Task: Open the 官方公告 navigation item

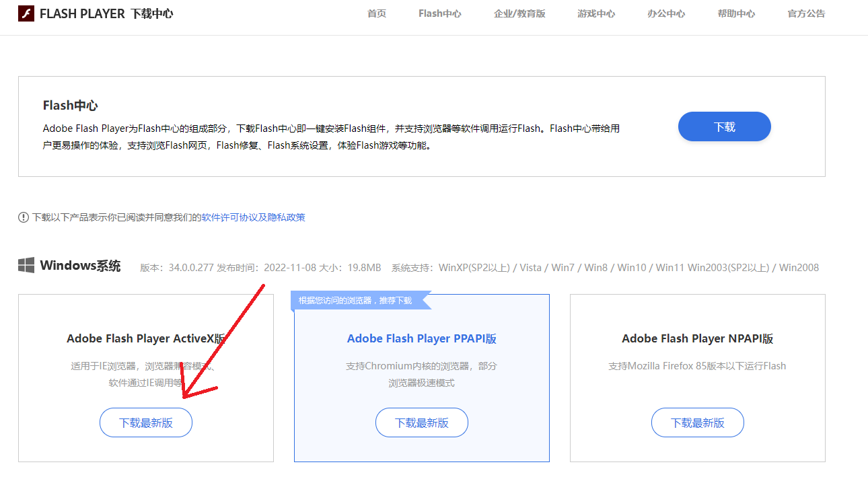Action: pyautogui.click(x=806, y=13)
